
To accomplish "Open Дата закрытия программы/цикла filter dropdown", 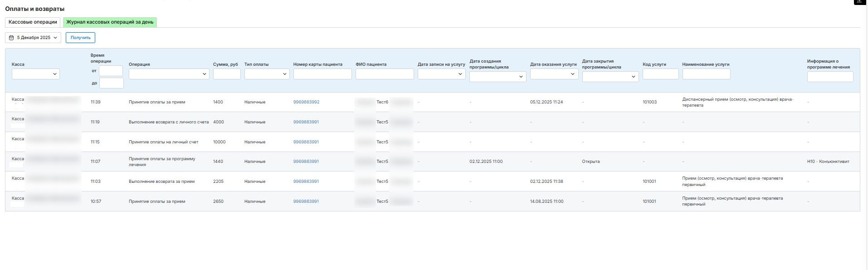I will [x=610, y=77].
